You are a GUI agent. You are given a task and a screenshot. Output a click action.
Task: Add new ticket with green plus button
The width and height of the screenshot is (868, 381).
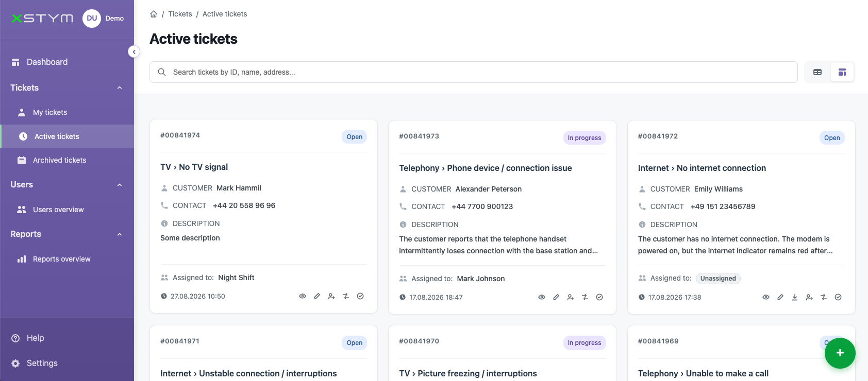(840, 353)
